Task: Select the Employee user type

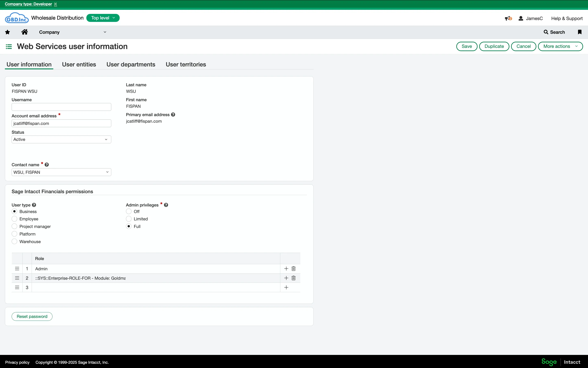Action: point(14,219)
